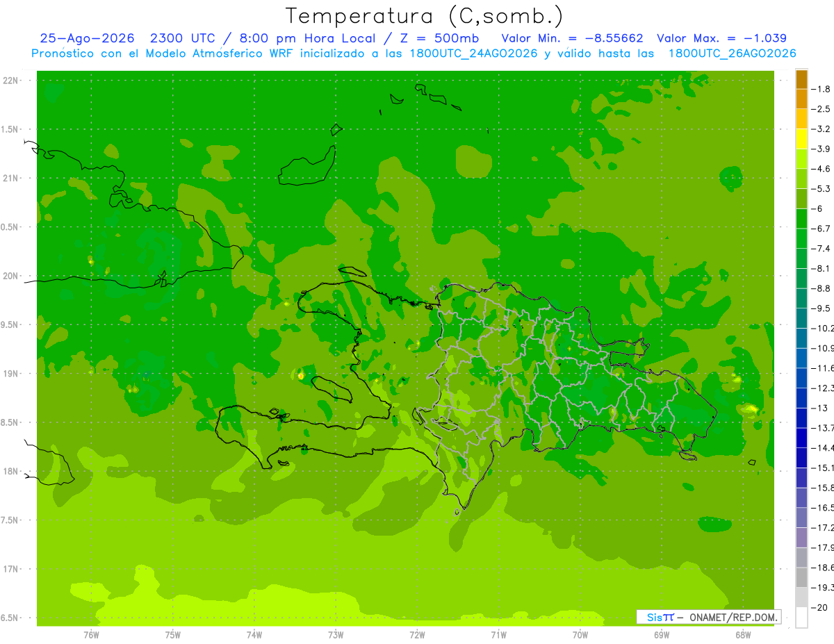Screen dimensions: 834x644
Task: Click the '71W' longitude label
Action: (x=498, y=635)
